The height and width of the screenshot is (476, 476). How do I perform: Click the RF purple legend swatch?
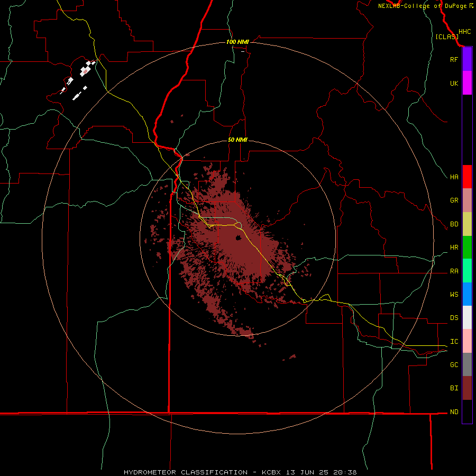pyautogui.click(x=467, y=59)
